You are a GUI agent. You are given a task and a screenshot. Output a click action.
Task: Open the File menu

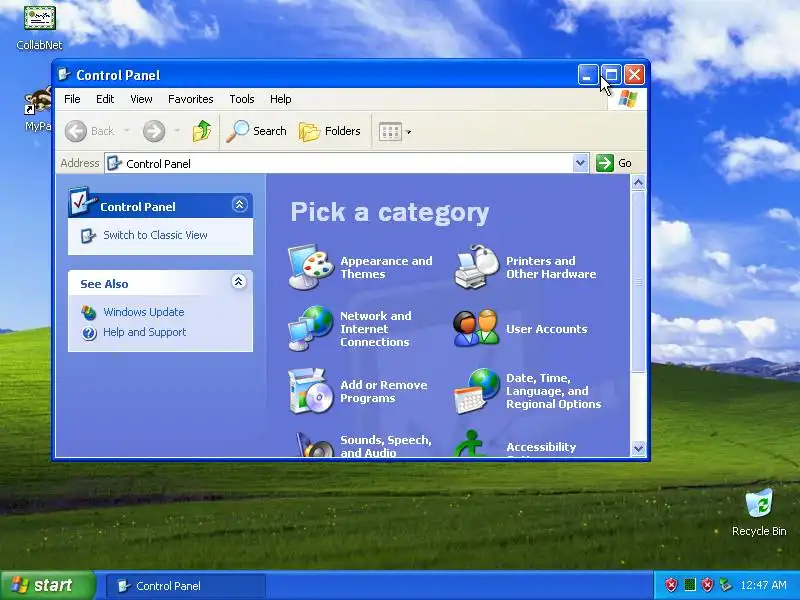72,99
